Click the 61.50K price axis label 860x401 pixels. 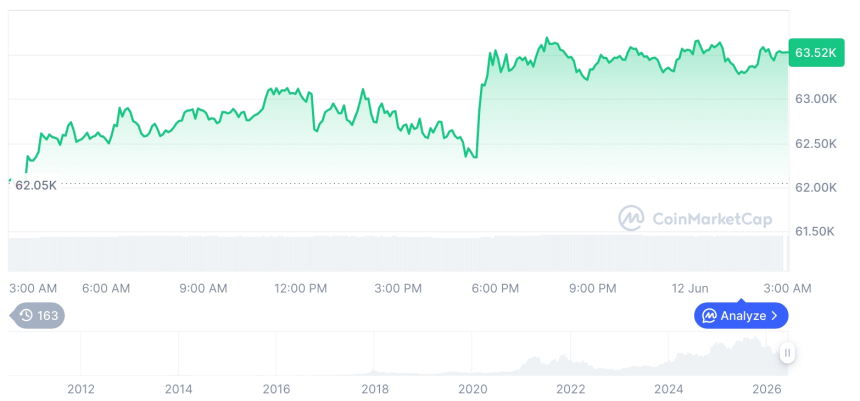point(815,231)
